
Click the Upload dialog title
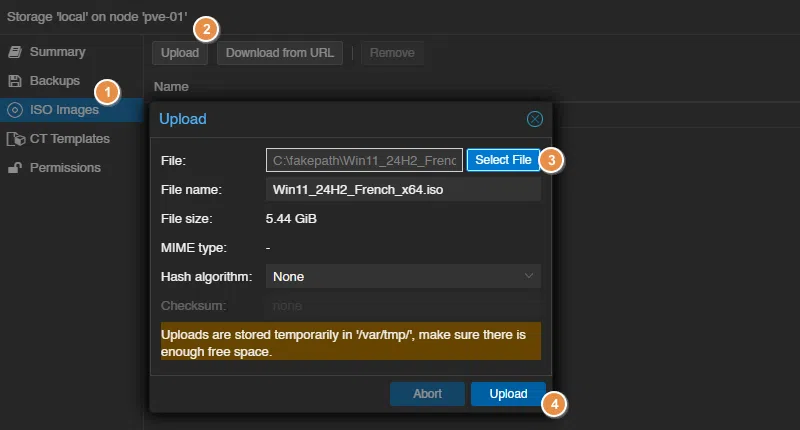[x=183, y=119]
